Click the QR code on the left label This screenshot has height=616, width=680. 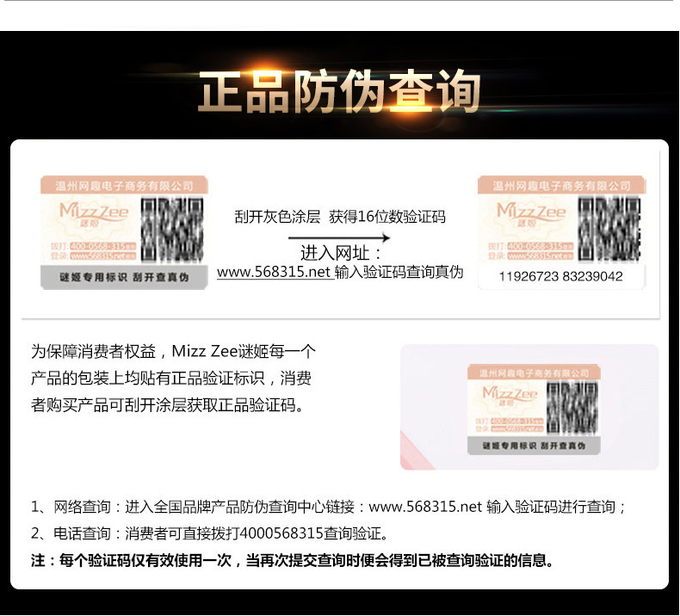click(x=172, y=229)
